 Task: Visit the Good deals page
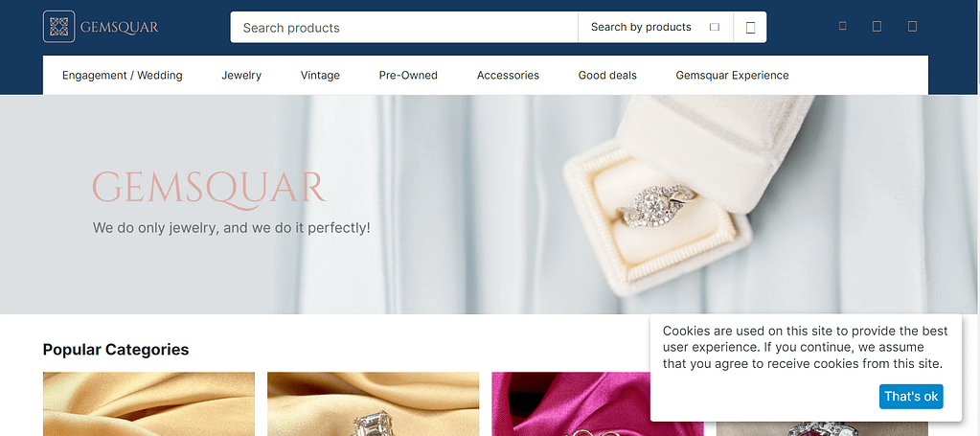pyautogui.click(x=607, y=75)
